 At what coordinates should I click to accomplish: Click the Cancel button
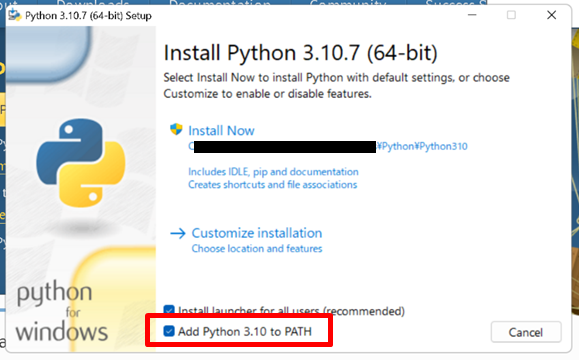[x=526, y=332]
